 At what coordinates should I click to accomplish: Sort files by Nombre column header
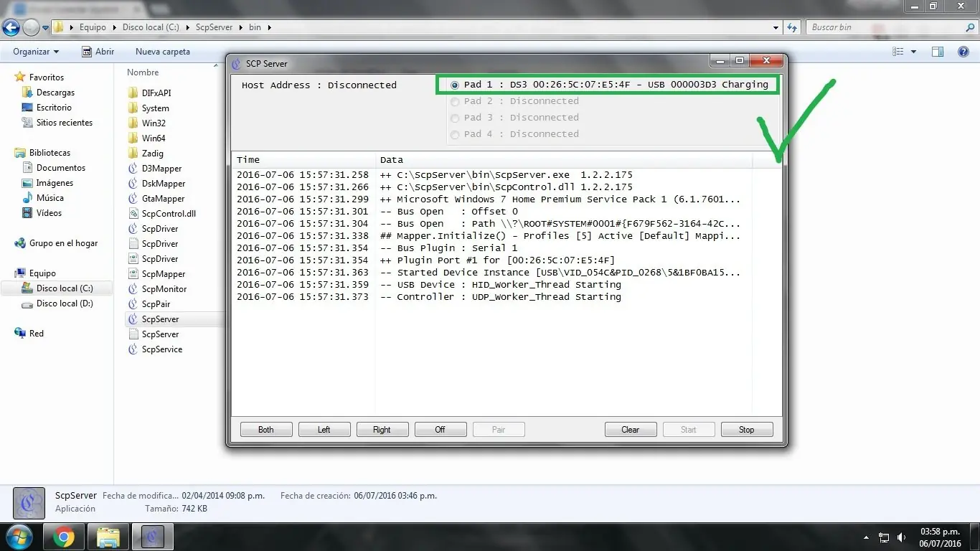143,72
